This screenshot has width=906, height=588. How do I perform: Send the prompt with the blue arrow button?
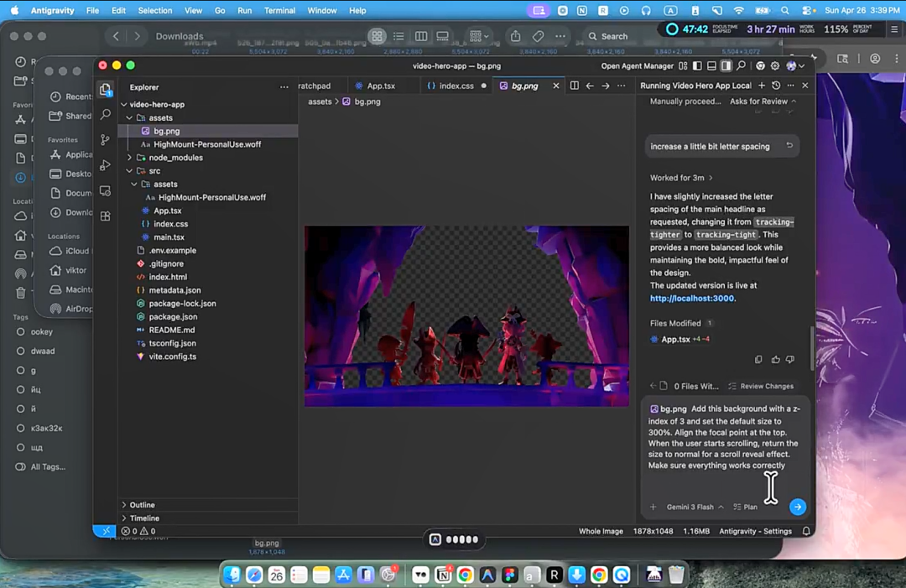tap(798, 507)
